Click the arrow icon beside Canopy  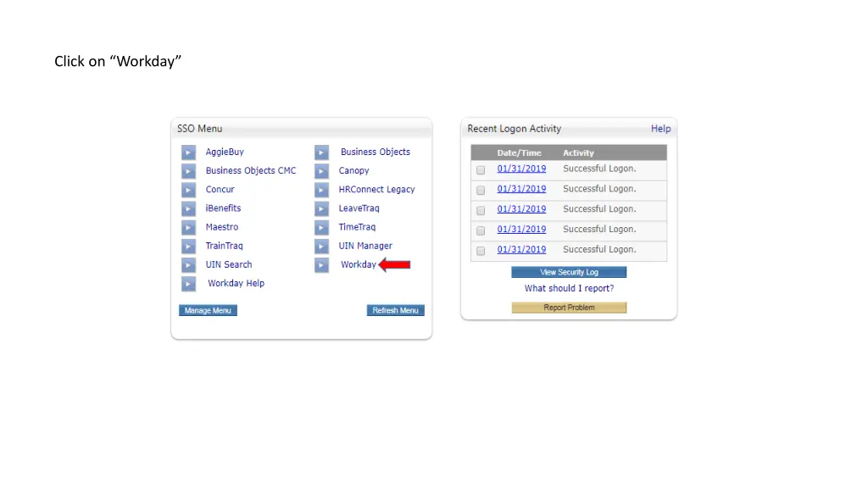pyautogui.click(x=321, y=171)
